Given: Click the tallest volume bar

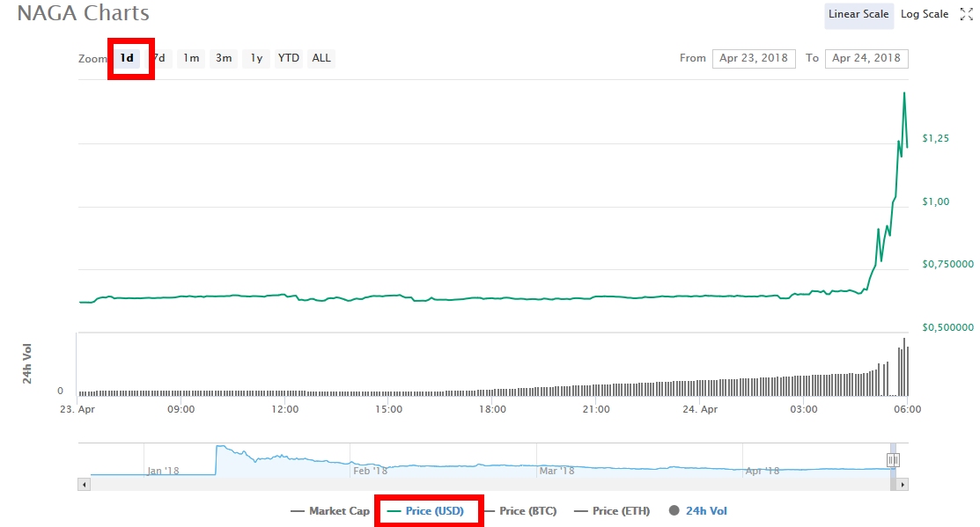Looking at the screenshot, I should 903,367.
